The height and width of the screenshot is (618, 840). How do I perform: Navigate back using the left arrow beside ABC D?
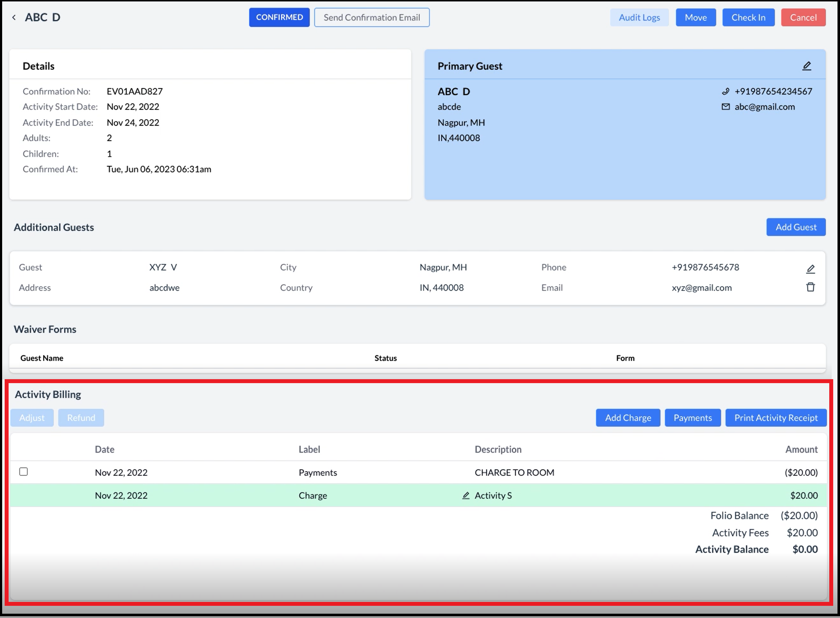pos(14,17)
